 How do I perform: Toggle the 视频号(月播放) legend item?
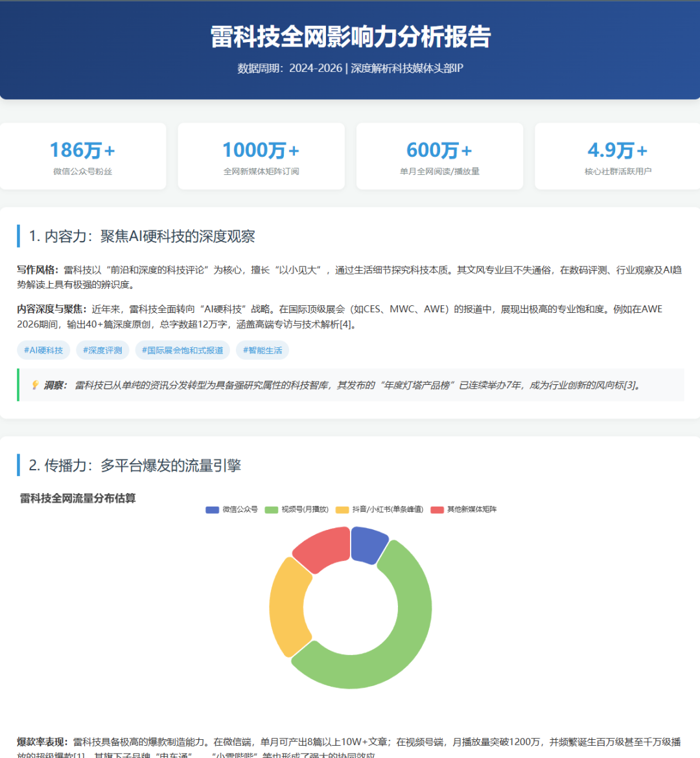tap(297, 509)
